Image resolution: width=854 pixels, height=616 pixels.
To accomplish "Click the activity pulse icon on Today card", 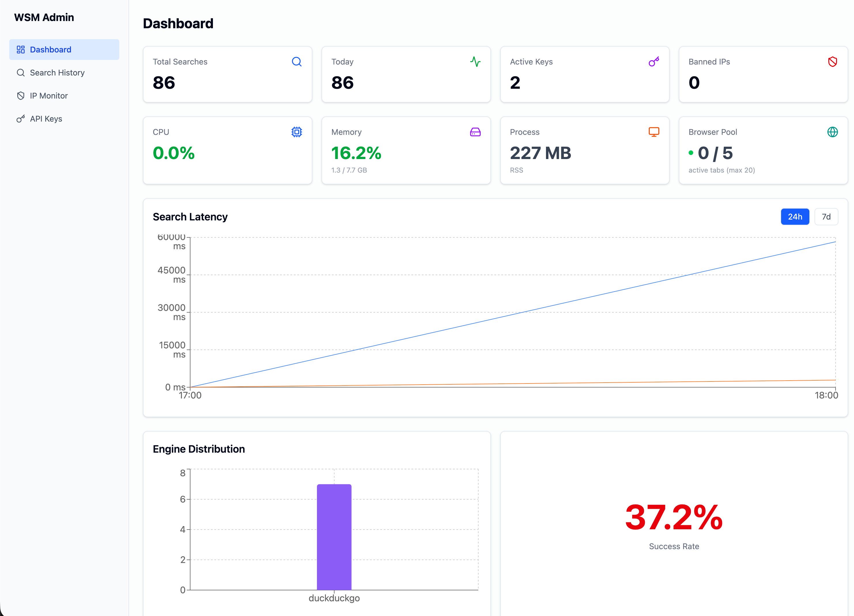I will pyautogui.click(x=475, y=62).
